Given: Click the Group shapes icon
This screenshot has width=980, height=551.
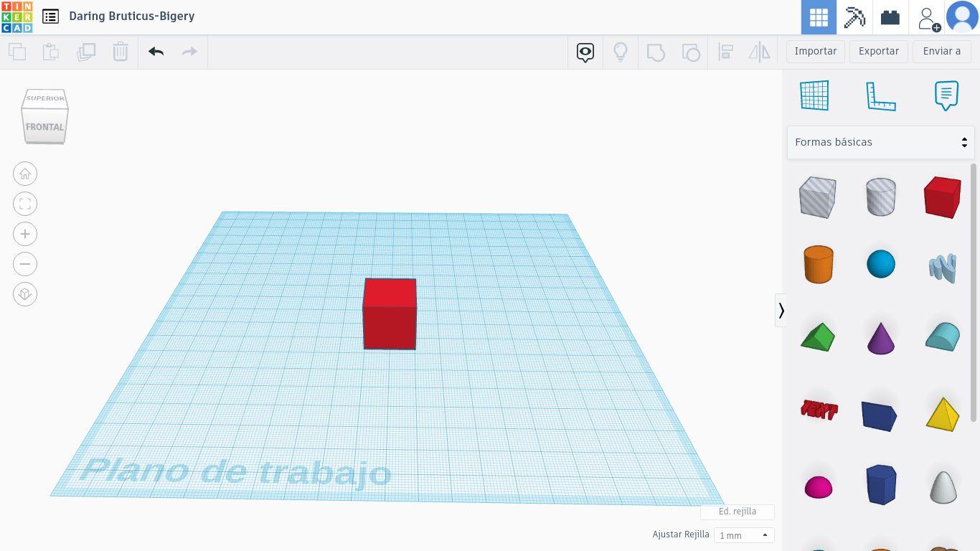Looking at the screenshot, I should pyautogui.click(x=656, y=52).
